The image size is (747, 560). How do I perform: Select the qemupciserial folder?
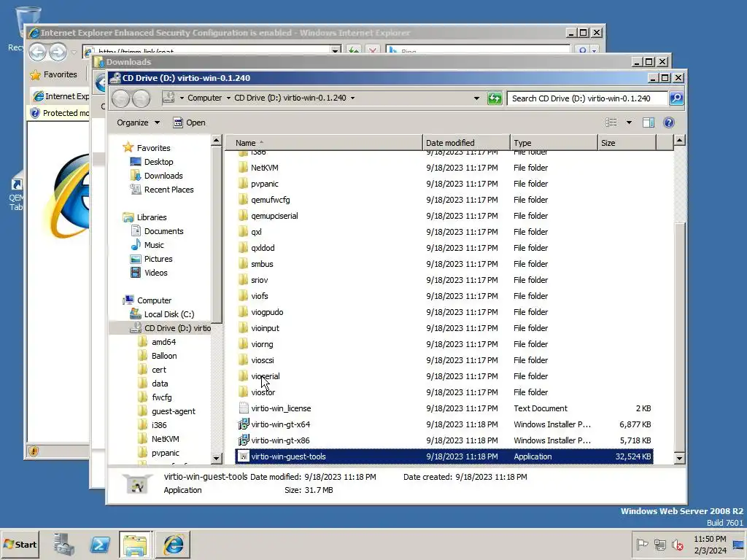274,216
